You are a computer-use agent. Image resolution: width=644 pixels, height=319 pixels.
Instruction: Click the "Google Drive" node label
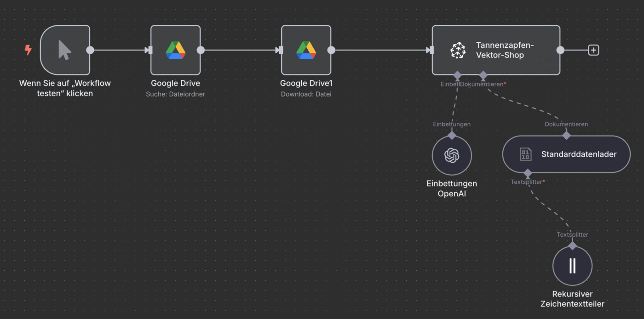point(175,84)
